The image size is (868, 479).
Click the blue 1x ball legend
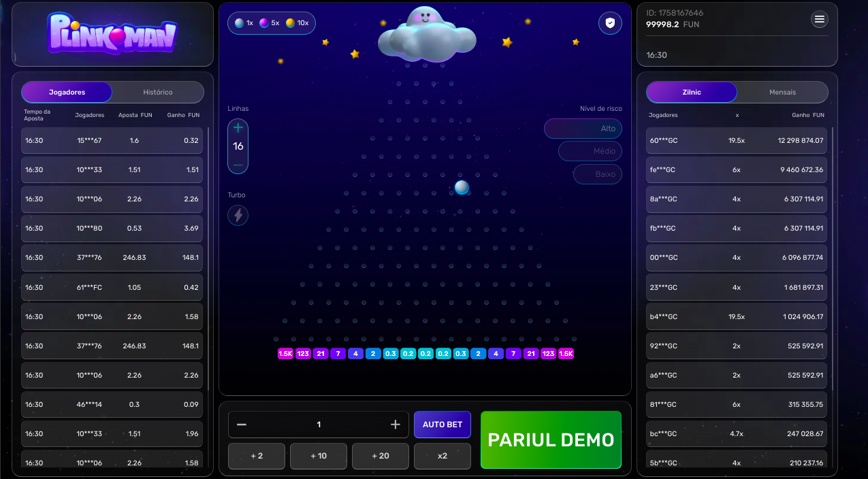[244, 23]
